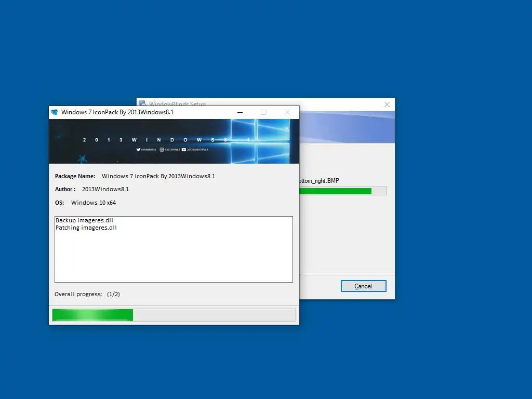Click the 2013 Windows 8.1 banner image
Screen dimensions: 532x399
coord(174,141)
